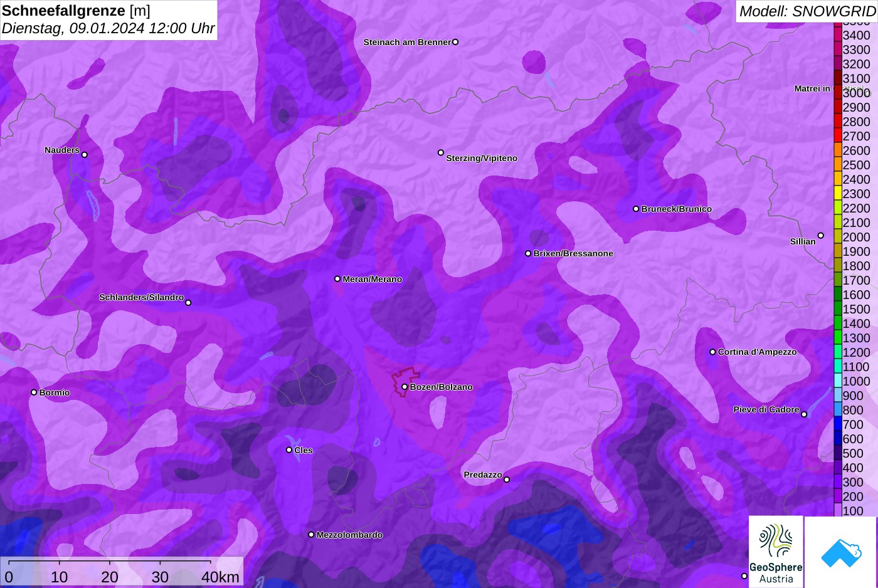Click the Meran/Merano marker dot

pyautogui.click(x=337, y=279)
